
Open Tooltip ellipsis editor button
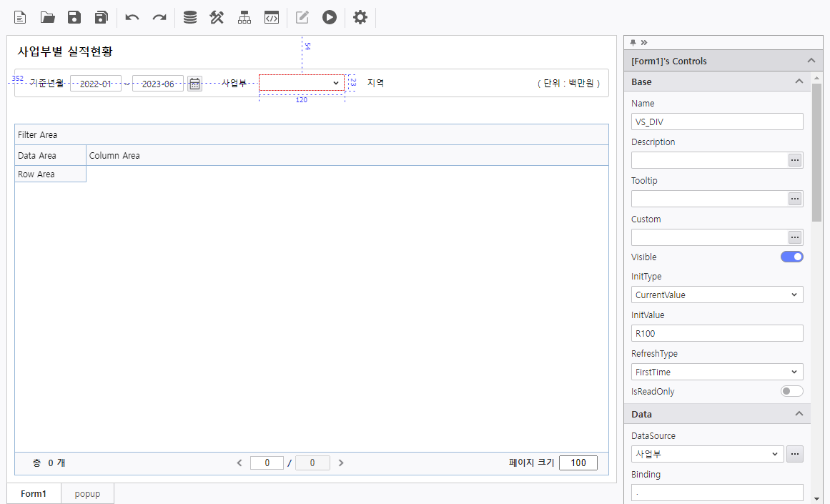click(794, 199)
